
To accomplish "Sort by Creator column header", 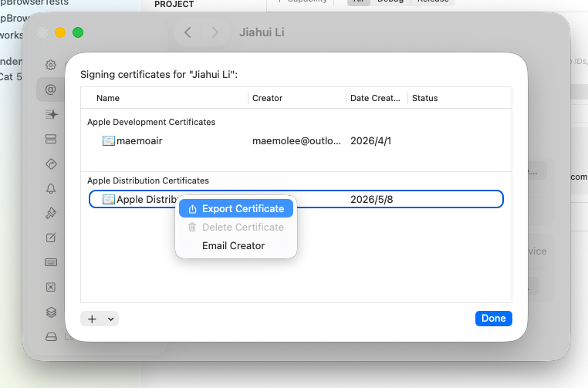I will click(x=267, y=98).
